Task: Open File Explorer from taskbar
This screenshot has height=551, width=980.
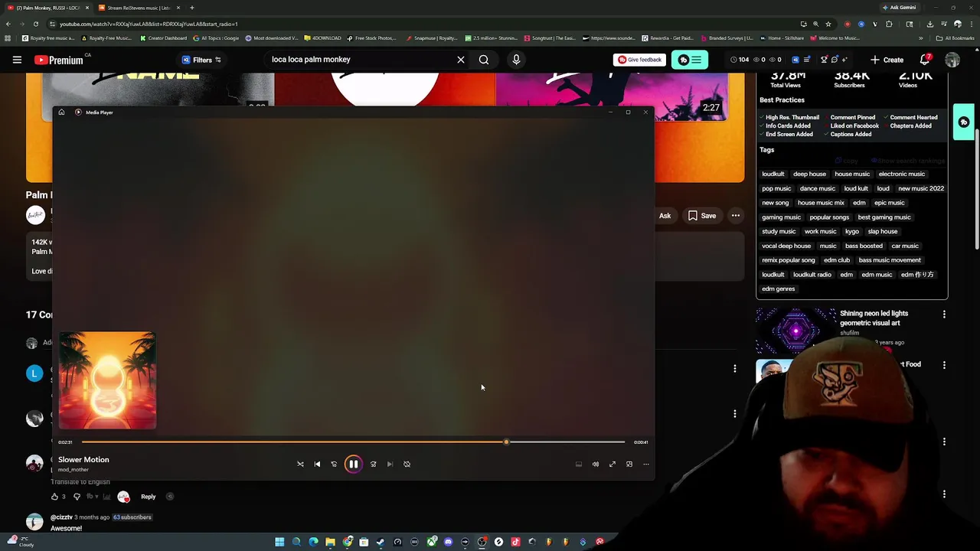Action: tap(330, 542)
